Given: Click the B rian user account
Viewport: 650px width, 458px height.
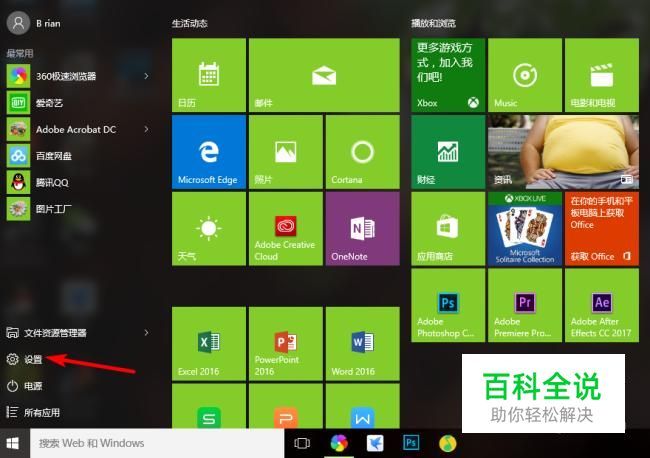Looking at the screenshot, I should point(34,23).
